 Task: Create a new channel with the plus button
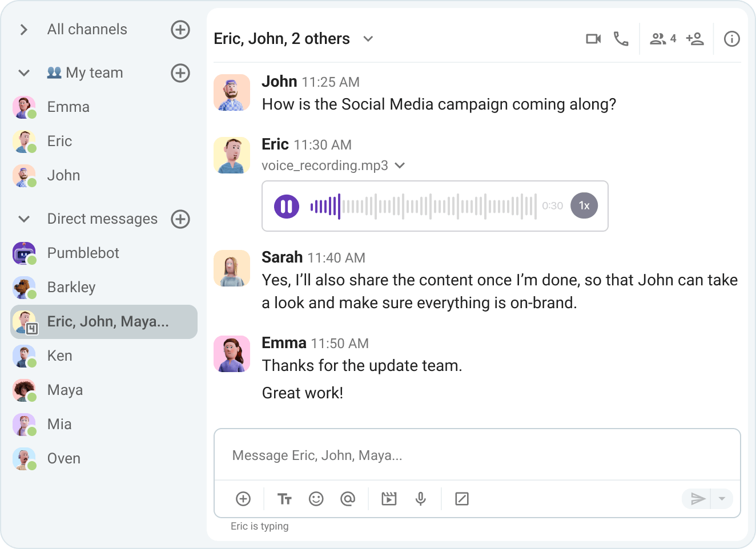[x=180, y=30]
